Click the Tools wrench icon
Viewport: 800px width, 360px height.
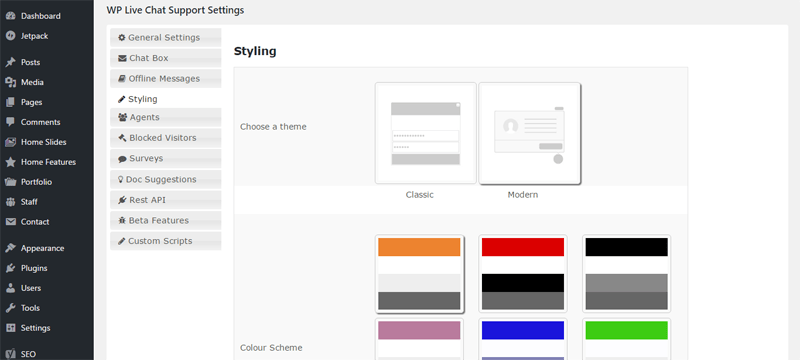10,307
